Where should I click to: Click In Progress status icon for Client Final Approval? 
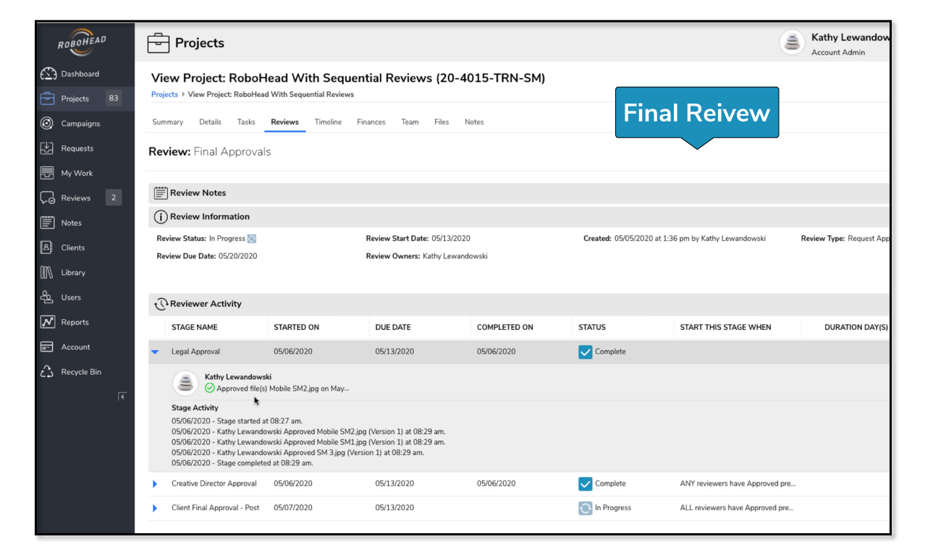click(x=586, y=509)
